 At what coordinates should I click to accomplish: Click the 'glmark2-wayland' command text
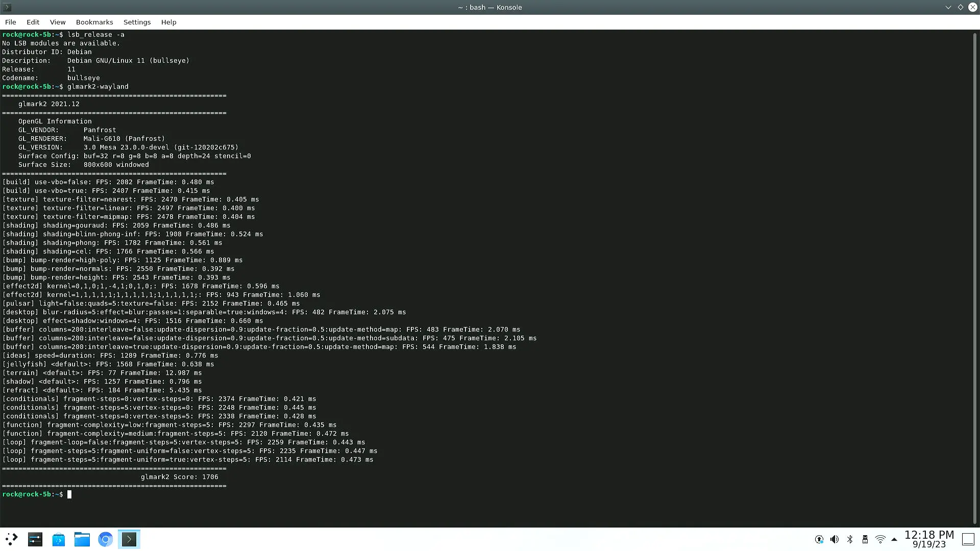point(98,87)
